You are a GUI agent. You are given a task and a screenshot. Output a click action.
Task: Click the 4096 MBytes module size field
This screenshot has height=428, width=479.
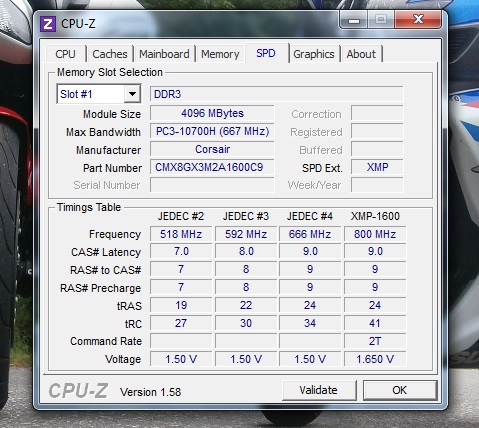tap(212, 113)
